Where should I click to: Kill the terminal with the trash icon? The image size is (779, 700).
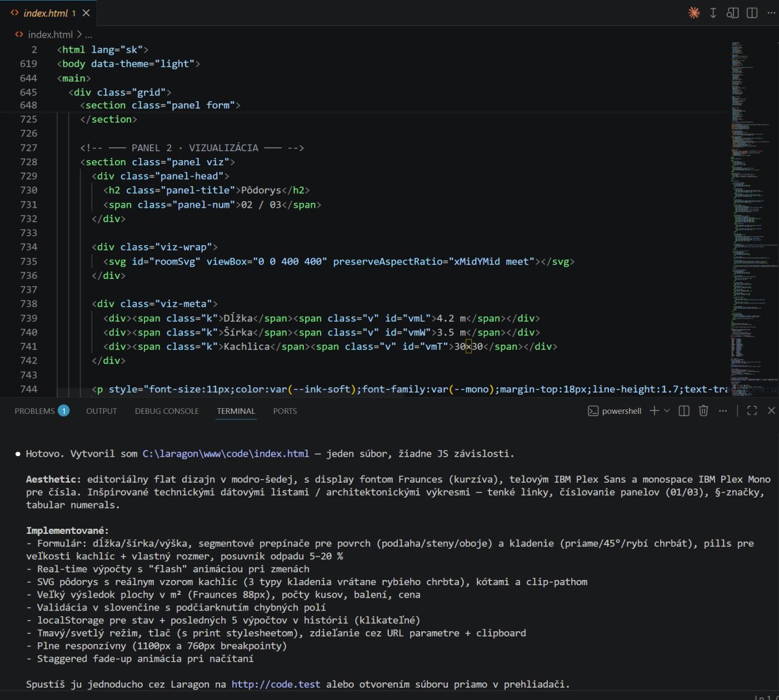click(703, 411)
